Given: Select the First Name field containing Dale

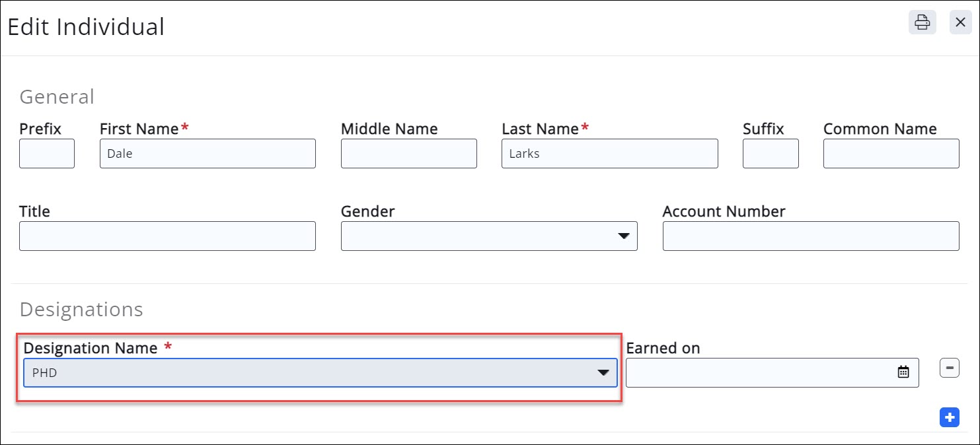Looking at the screenshot, I should click(207, 154).
